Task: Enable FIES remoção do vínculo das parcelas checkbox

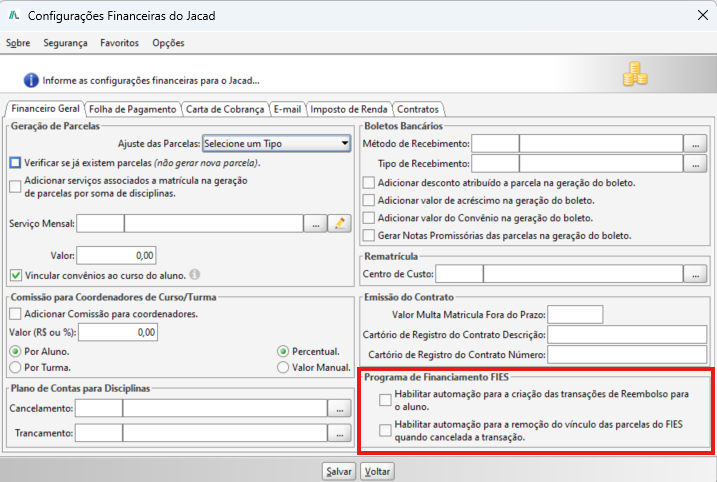Action: pyautogui.click(x=385, y=430)
